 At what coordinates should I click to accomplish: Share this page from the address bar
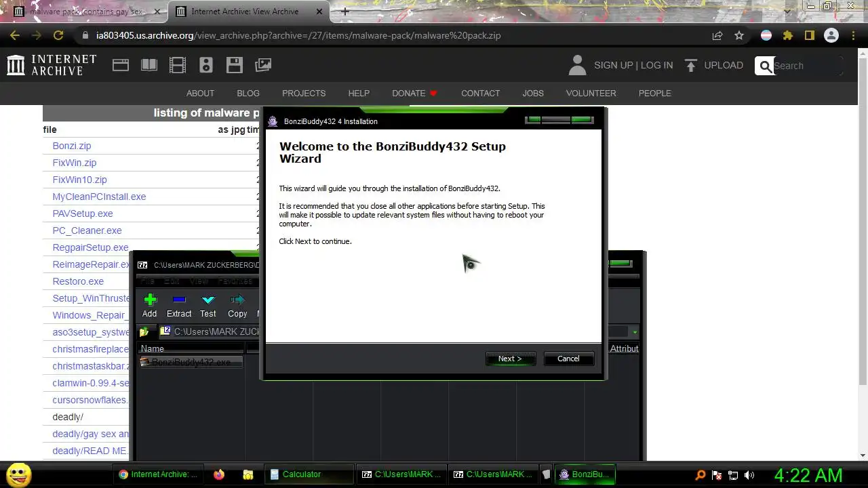[x=717, y=35]
